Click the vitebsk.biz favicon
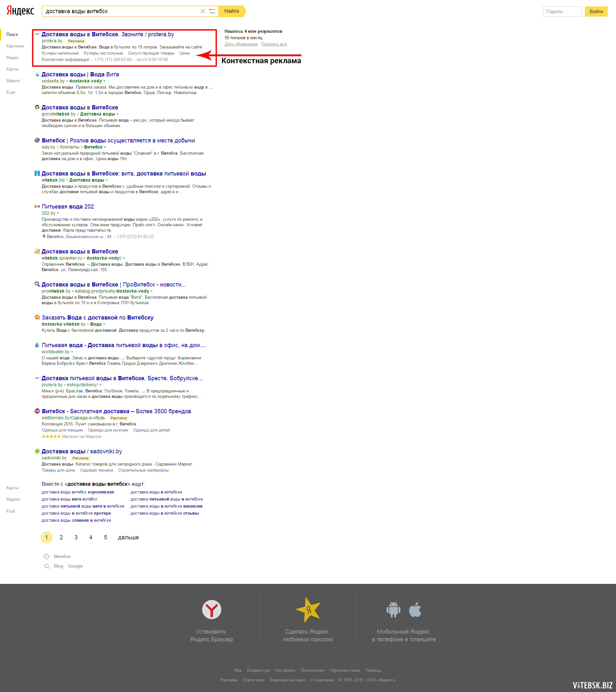 [x=37, y=173]
